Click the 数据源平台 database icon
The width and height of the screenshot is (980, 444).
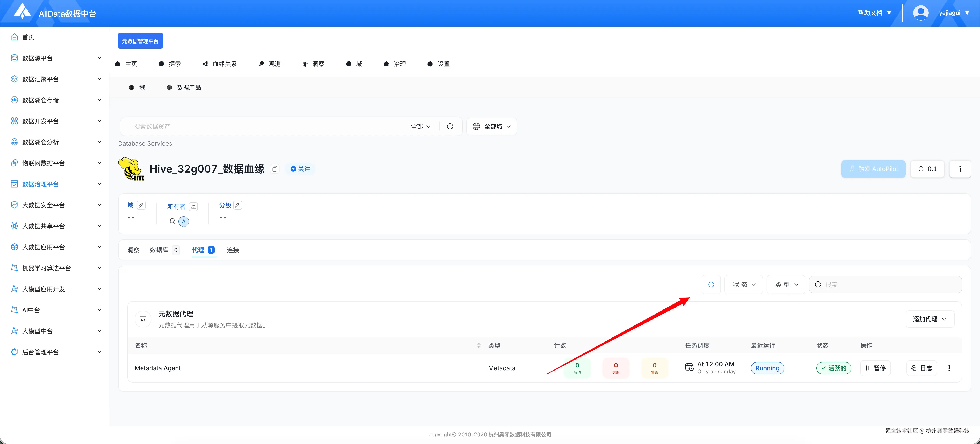click(14, 58)
